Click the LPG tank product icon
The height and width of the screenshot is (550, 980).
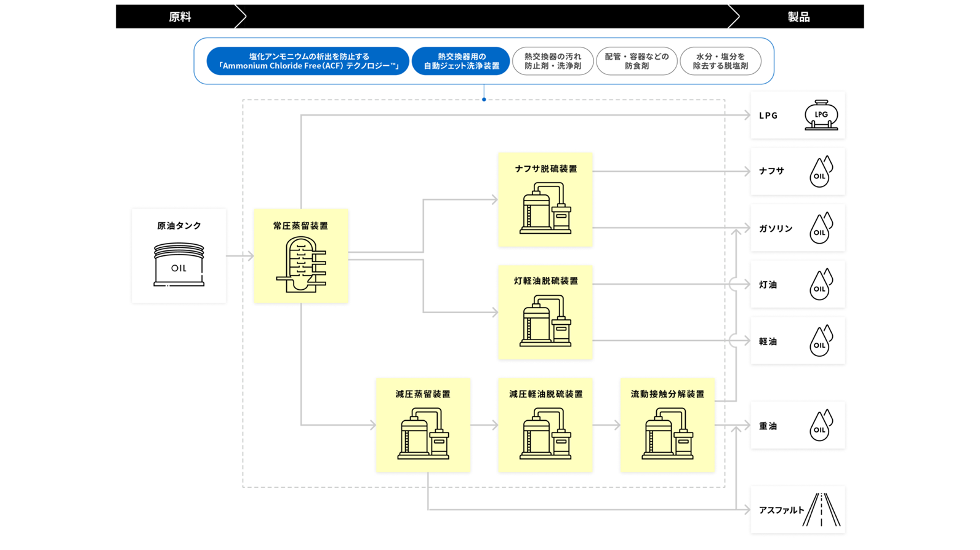(821, 115)
